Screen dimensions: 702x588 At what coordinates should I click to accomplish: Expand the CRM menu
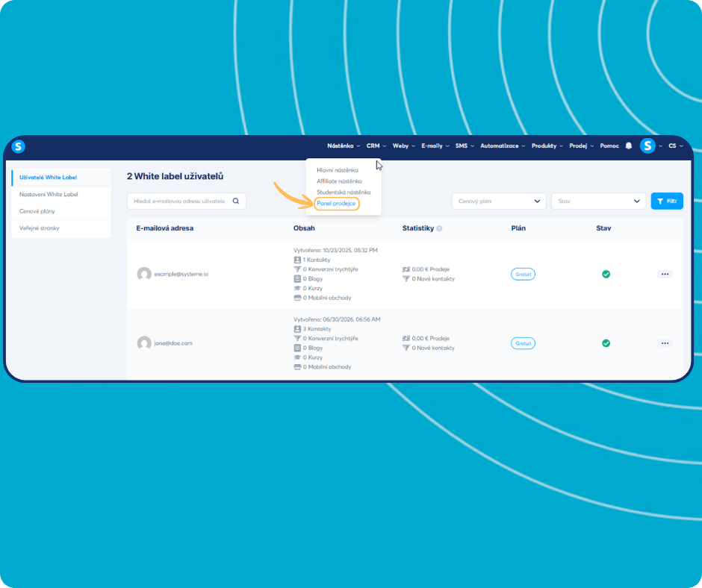pyautogui.click(x=376, y=146)
